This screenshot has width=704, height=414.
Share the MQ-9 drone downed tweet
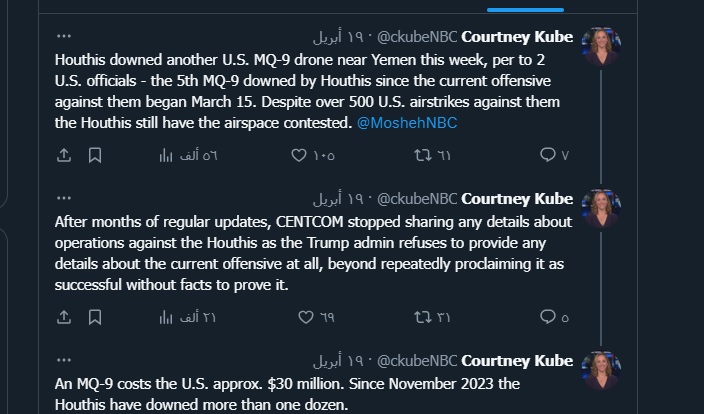64,155
